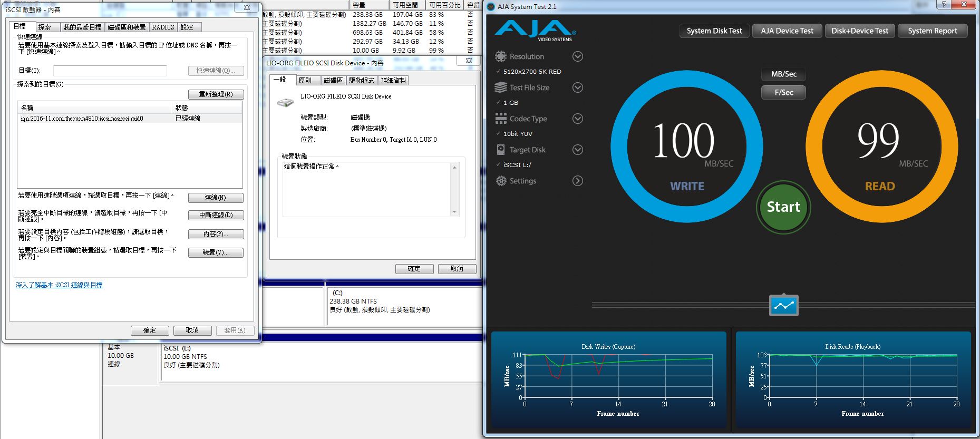Screen dimensions: 980x439
Task: Click 確定 in the iSCSI initiator dialog
Action: [x=150, y=330]
